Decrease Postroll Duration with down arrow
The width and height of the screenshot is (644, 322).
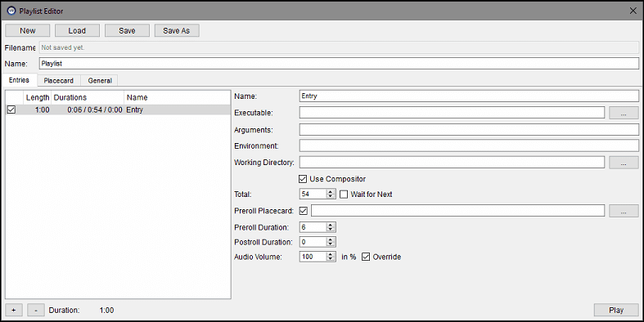pos(331,244)
